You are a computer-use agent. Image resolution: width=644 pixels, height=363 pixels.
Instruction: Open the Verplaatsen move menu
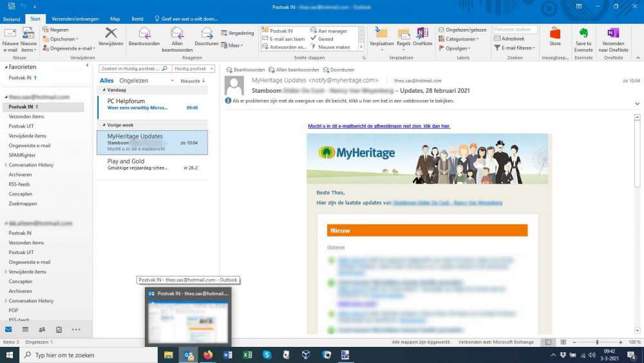(381, 39)
